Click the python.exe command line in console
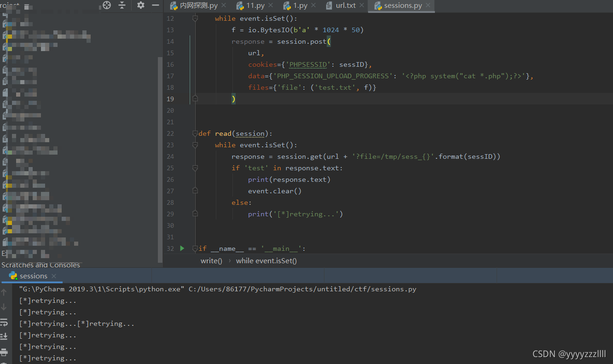Viewport: 613px width, 364px height. pyautogui.click(x=218, y=289)
